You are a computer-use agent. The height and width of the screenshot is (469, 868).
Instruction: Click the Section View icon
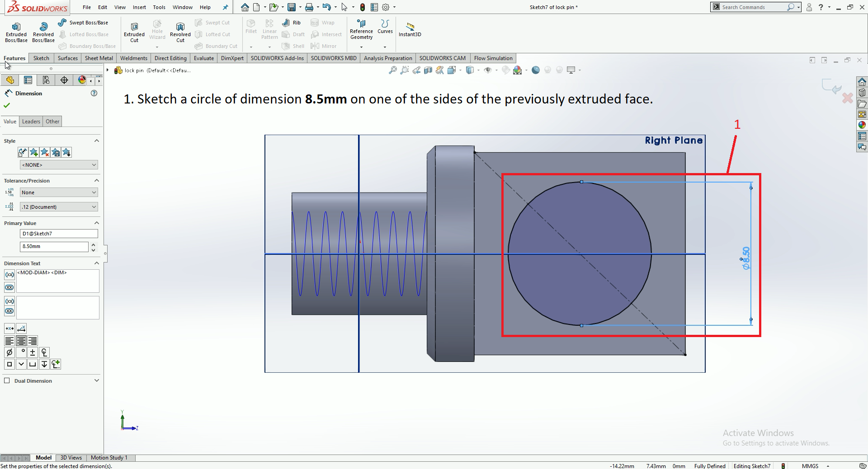pyautogui.click(x=428, y=70)
